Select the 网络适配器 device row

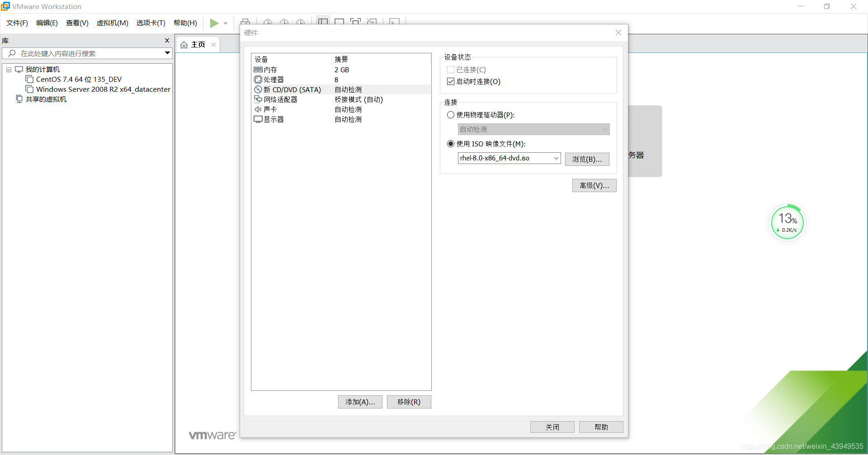[341, 99]
